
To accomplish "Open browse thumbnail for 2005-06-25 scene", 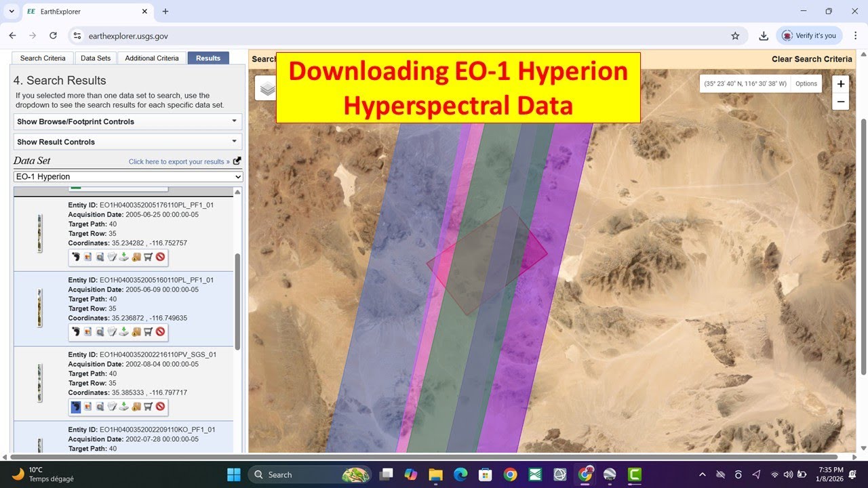I will (39, 233).
